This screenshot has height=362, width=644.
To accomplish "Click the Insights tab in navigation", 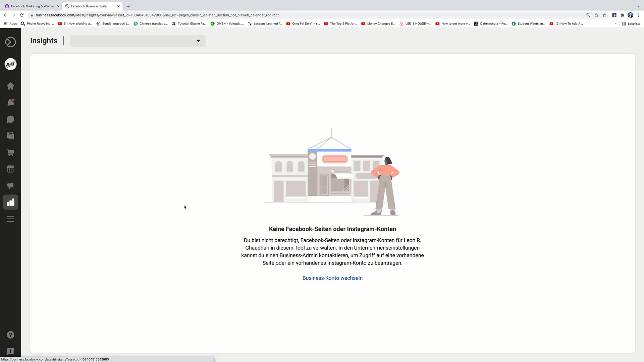I will [10, 202].
